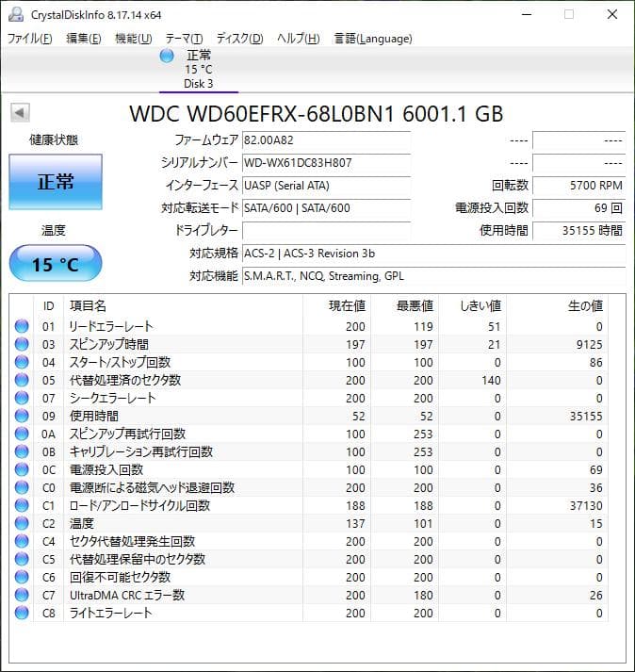Select the Disk 3 tab
This screenshot has height=672, width=635.
coord(199,70)
